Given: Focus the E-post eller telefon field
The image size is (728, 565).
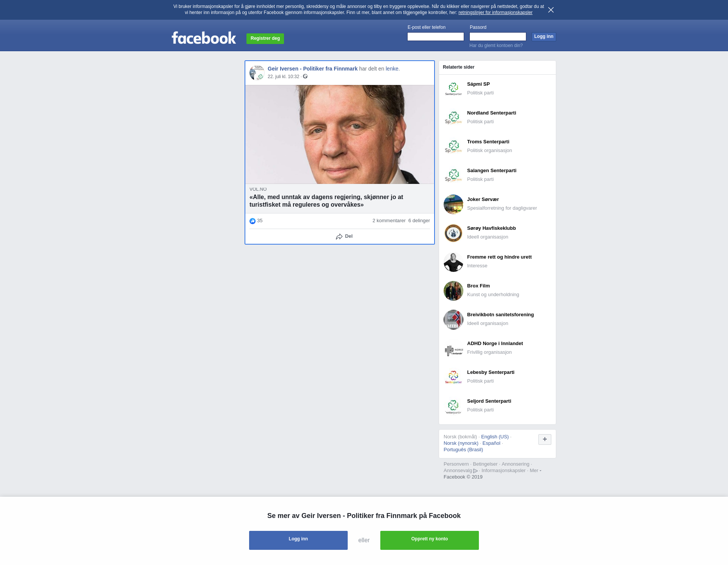Looking at the screenshot, I should tap(436, 36).
